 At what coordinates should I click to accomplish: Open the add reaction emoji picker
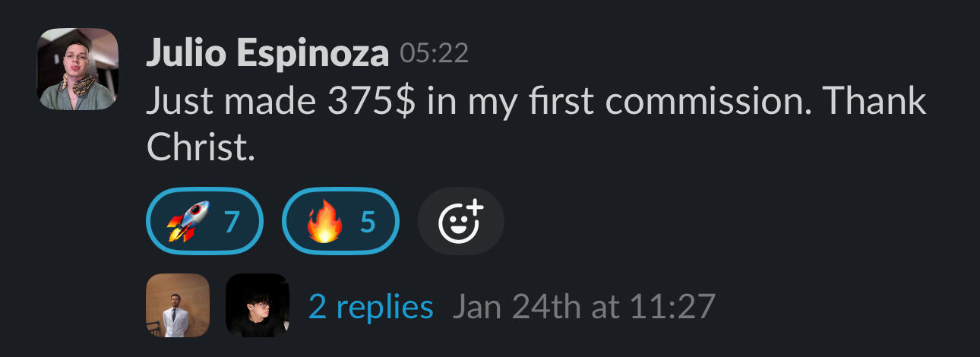tap(460, 221)
